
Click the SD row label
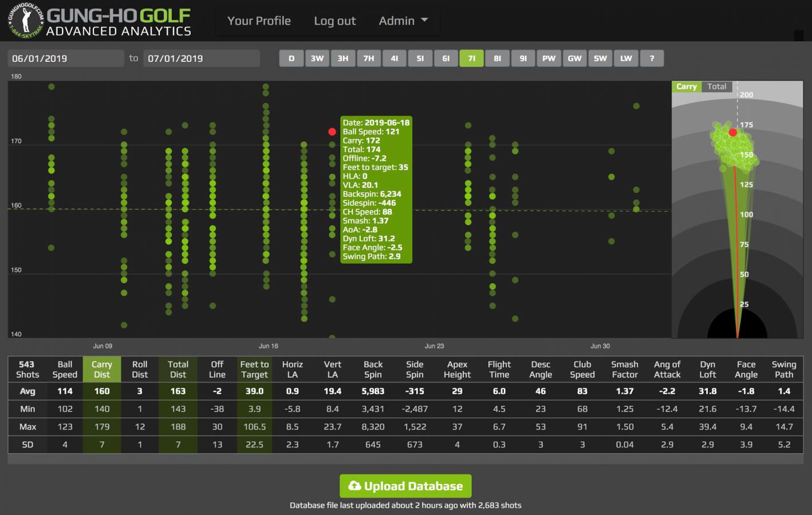pos(27,445)
